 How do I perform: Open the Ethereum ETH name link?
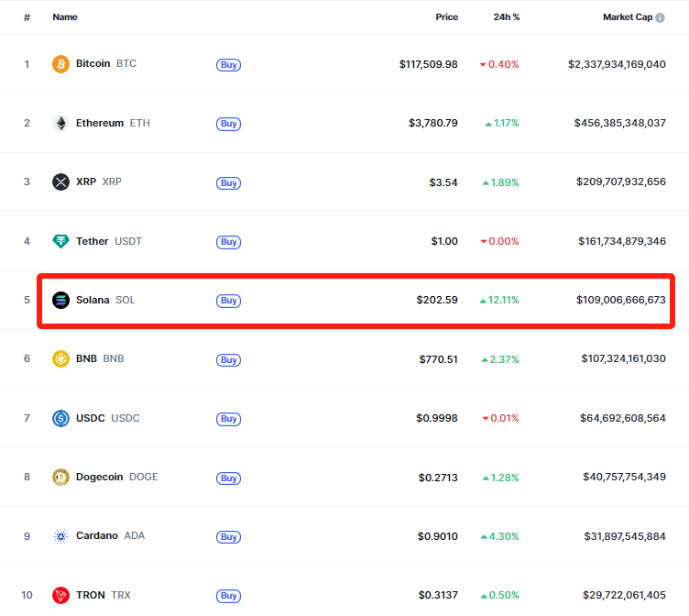pyautogui.click(x=113, y=123)
